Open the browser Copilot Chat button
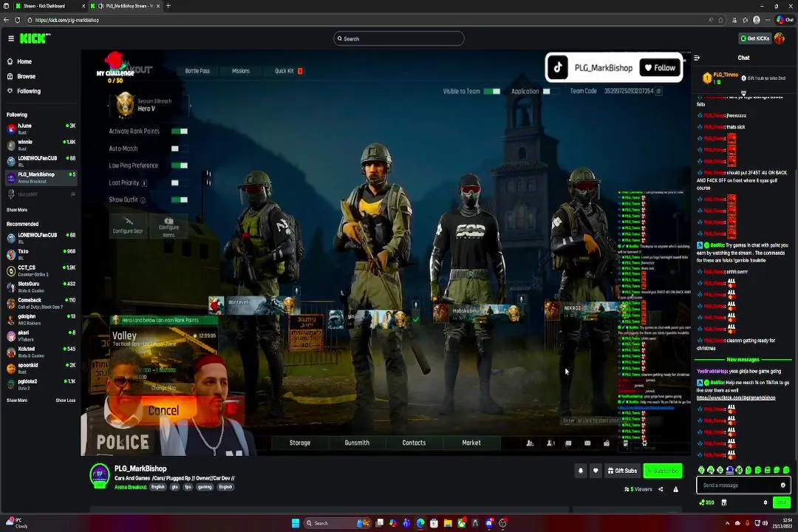 (x=784, y=20)
